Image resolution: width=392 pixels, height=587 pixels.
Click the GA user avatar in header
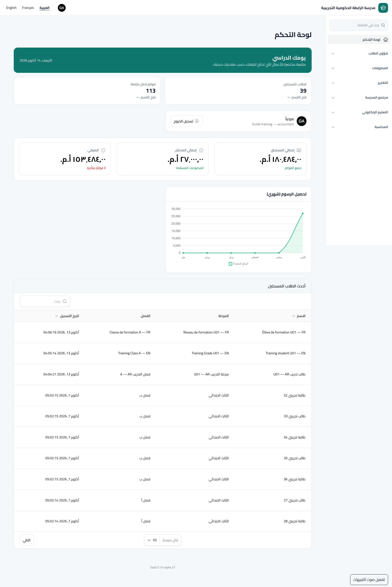pyautogui.click(x=62, y=8)
